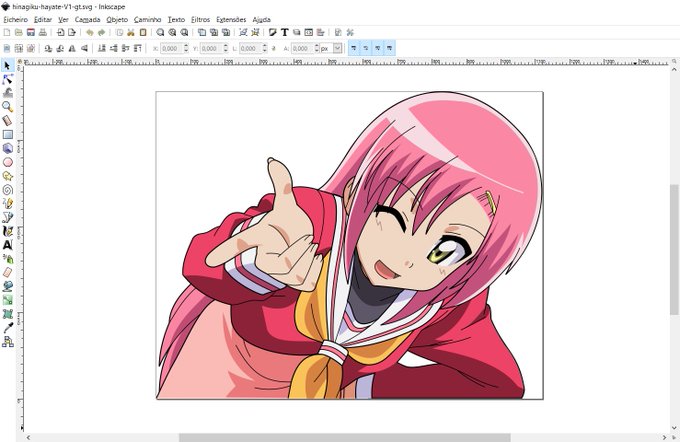Viewport: 680px width, 442px height.
Task: Select the Text tool in toolbox
Action: coord(7,245)
